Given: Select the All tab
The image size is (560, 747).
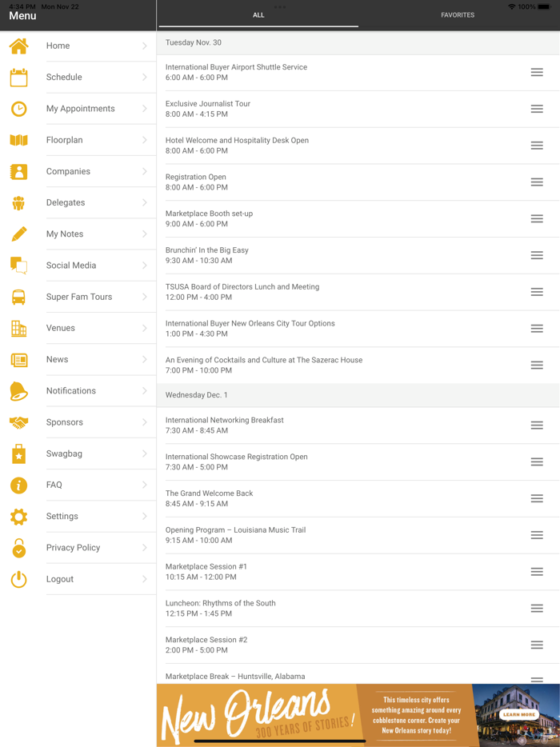Looking at the screenshot, I should click(x=258, y=15).
